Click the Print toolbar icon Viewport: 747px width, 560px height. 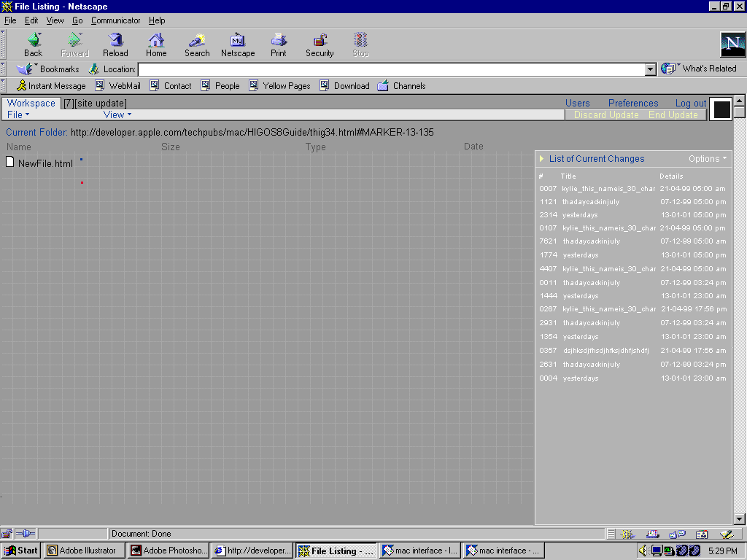tap(279, 41)
